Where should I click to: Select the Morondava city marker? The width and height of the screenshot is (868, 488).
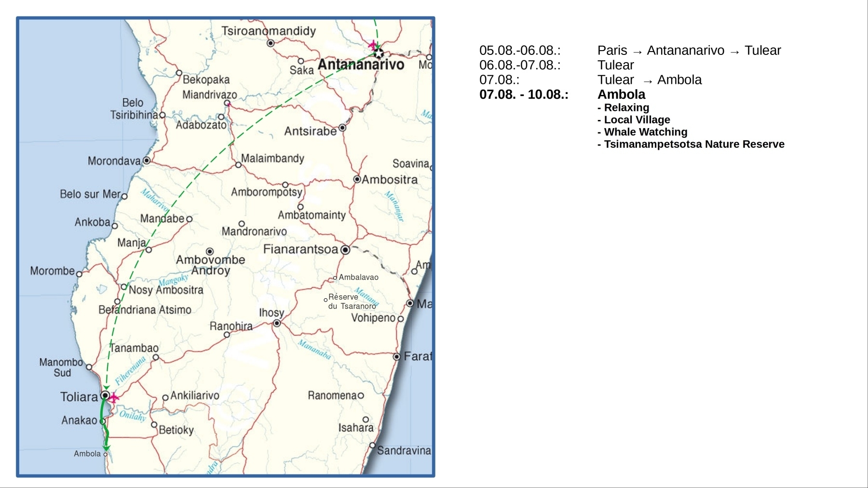coord(147,160)
